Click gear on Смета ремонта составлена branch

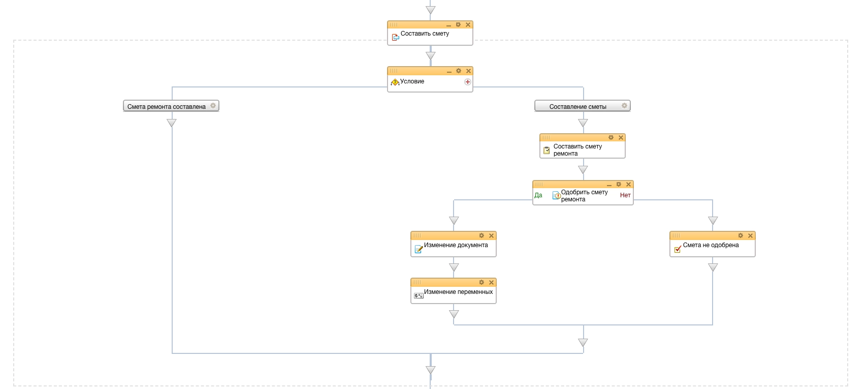[213, 106]
